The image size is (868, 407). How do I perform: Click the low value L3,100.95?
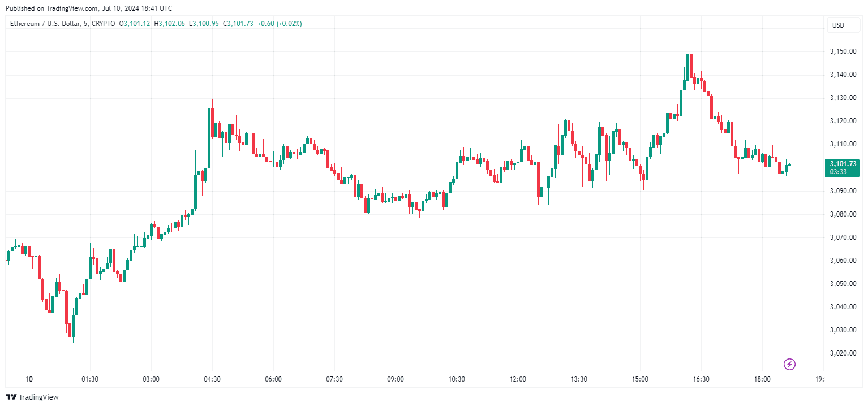[x=204, y=24]
